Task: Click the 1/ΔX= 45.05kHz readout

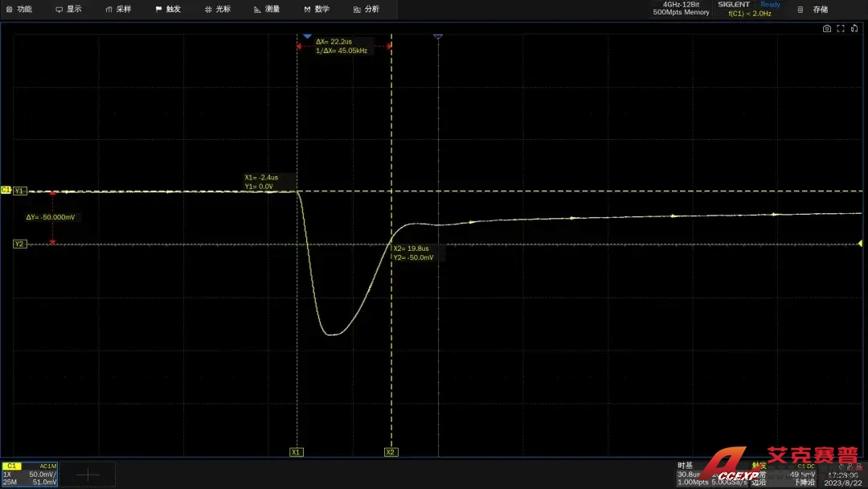Action: 342,51
